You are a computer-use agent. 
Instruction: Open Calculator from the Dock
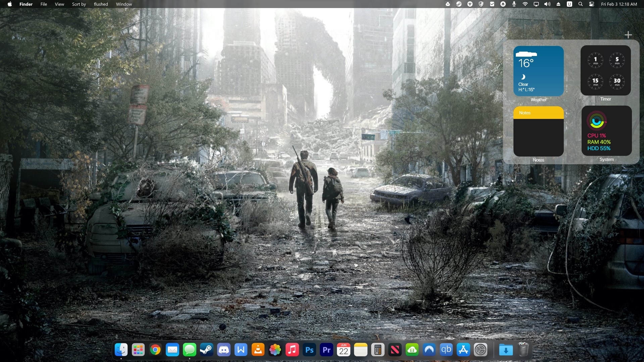(x=378, y=350)
